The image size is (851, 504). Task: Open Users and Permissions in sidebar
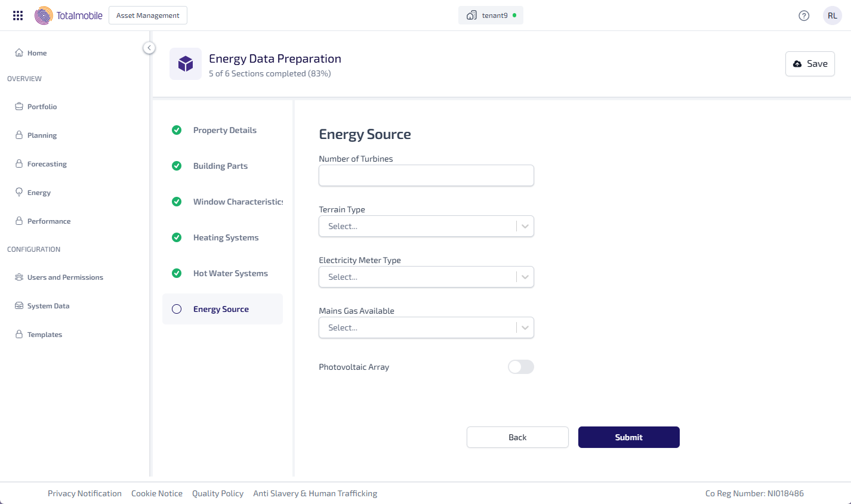[x=65, y=277]
